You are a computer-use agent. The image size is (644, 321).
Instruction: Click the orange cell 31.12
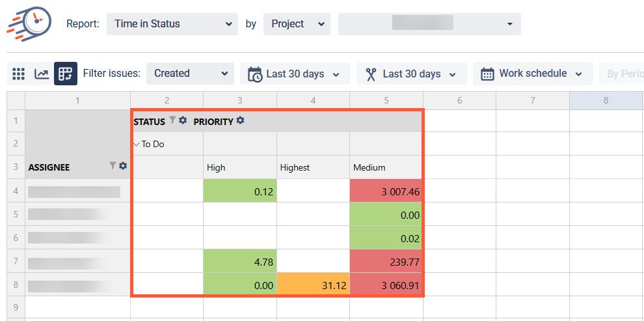(x=313, y=285)
